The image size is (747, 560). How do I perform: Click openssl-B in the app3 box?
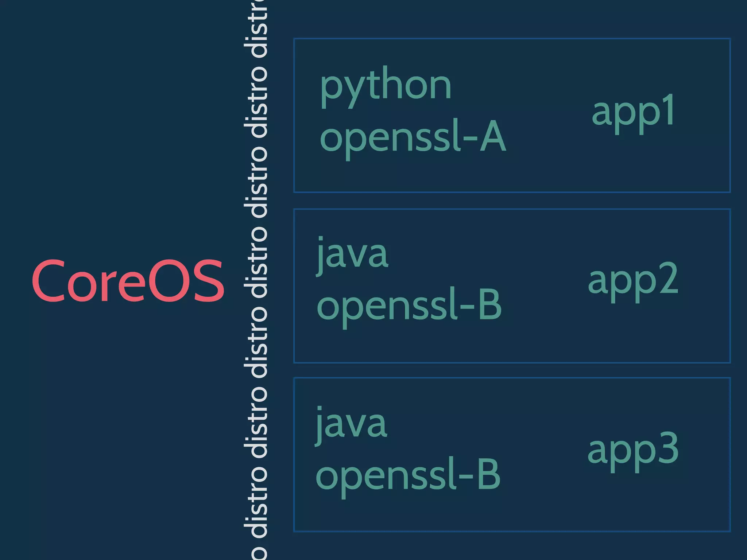click(x=408, y=477)
